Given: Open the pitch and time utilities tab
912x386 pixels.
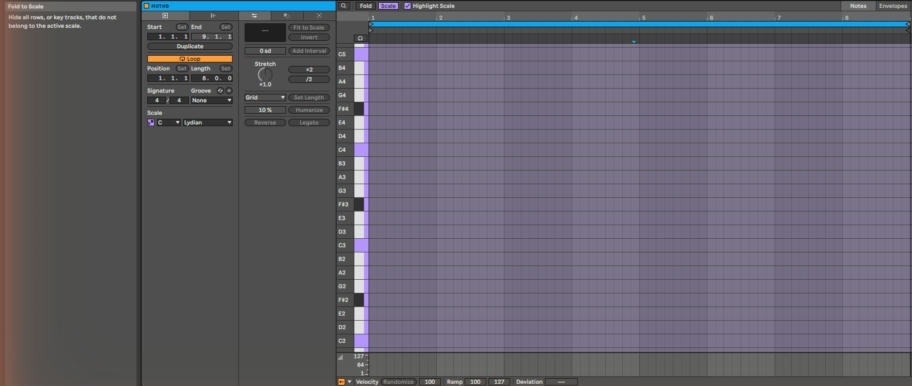Looking at the screenshot, I should point(254,16).
